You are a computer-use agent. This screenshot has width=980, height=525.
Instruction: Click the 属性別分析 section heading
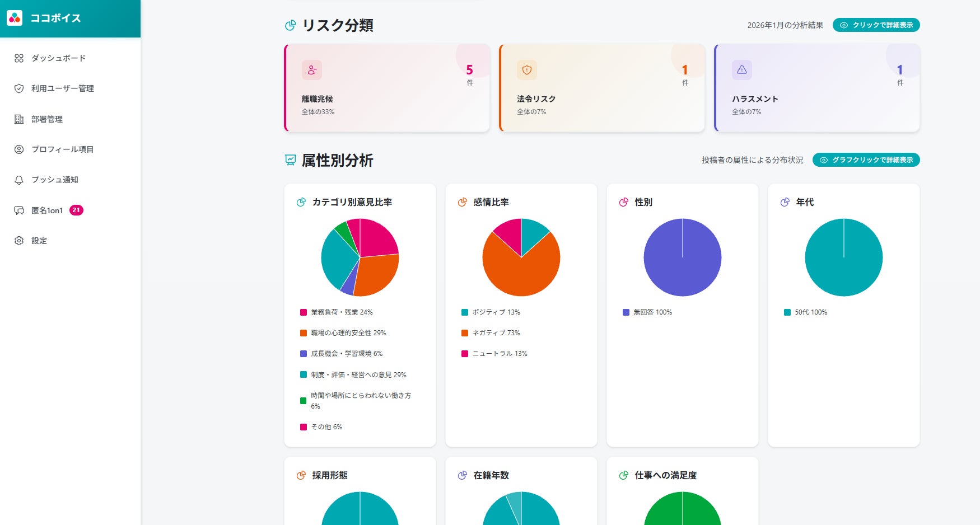[x=338, y=161]
